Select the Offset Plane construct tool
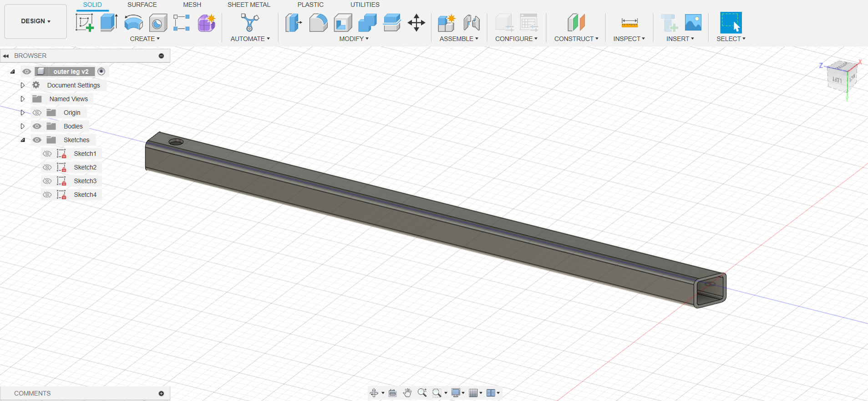The width and height of the screenshot is (868, 401). coord(576,22)
